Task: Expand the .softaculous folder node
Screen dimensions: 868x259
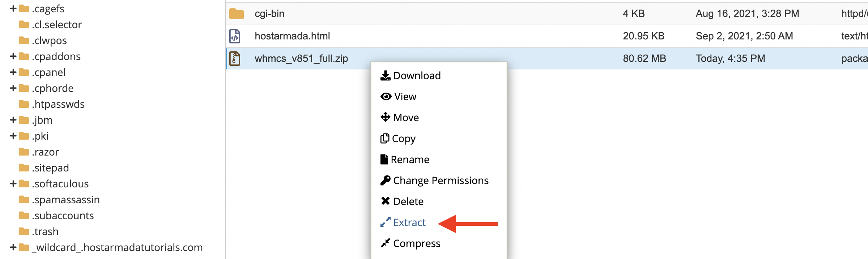Action: tap(13, 184)
